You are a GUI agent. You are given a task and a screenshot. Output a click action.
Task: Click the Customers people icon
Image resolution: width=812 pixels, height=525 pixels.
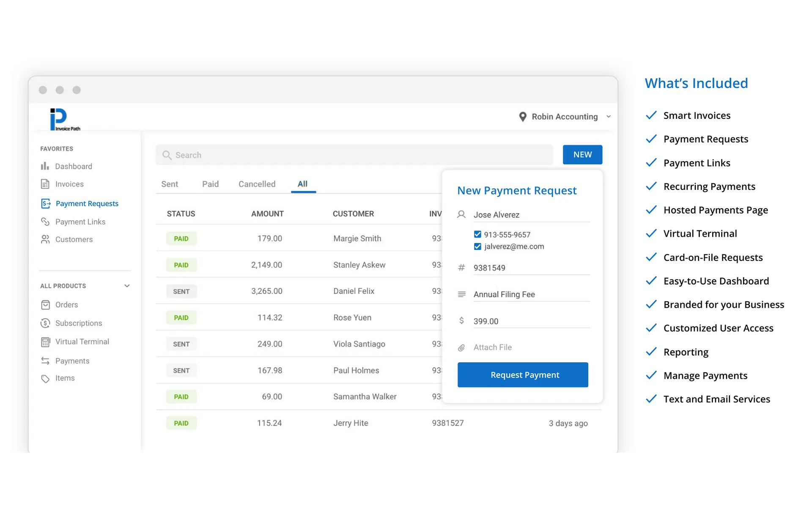(x=45, y=239)
